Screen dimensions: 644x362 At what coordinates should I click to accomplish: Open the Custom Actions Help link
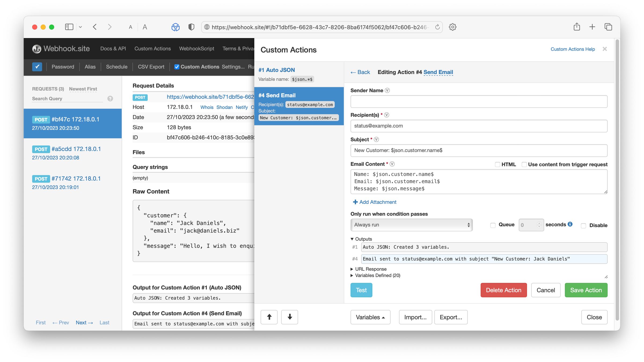573,49
